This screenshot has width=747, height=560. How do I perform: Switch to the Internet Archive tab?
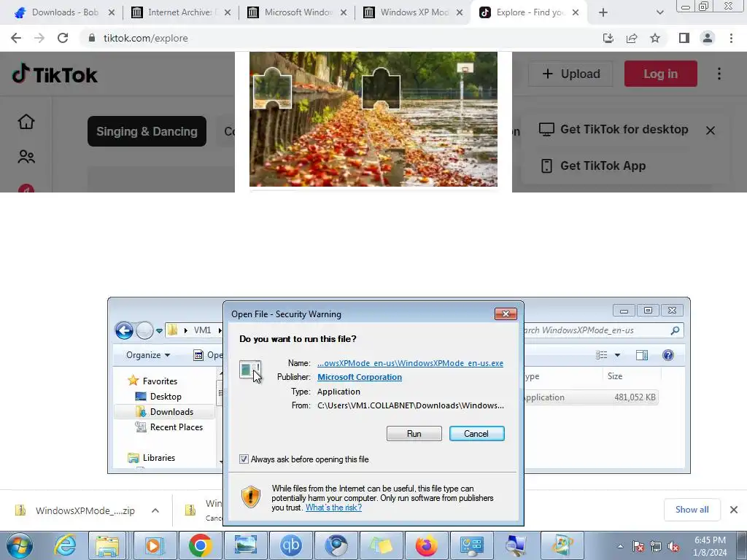[x=181, y=12]
